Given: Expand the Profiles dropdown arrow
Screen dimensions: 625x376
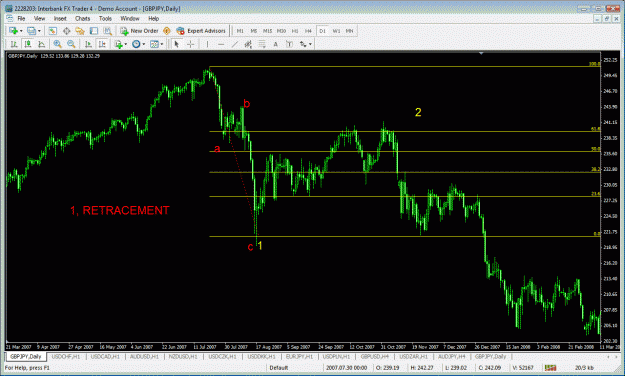Looking at the screenshot, I should [39, 31].
